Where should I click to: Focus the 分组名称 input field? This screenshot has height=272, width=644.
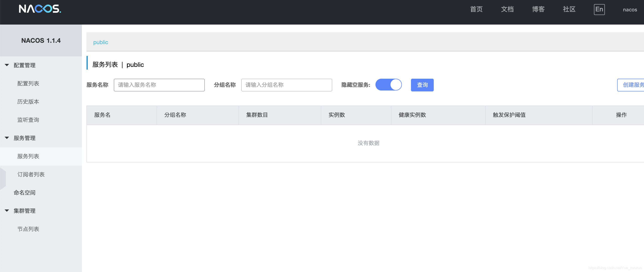click(287, 85)
